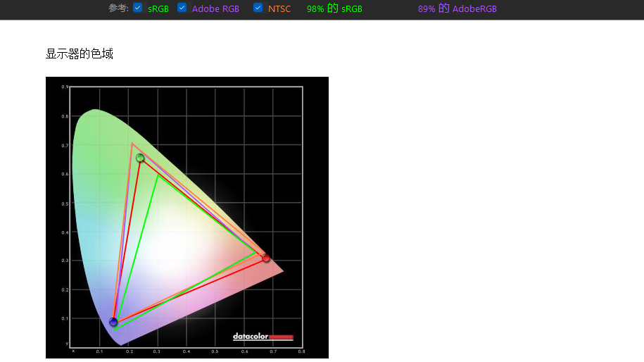The width and height of the screenshot is (644, 362).
Task: Click the purple Adobe RGB label
Action: (215, 8)
